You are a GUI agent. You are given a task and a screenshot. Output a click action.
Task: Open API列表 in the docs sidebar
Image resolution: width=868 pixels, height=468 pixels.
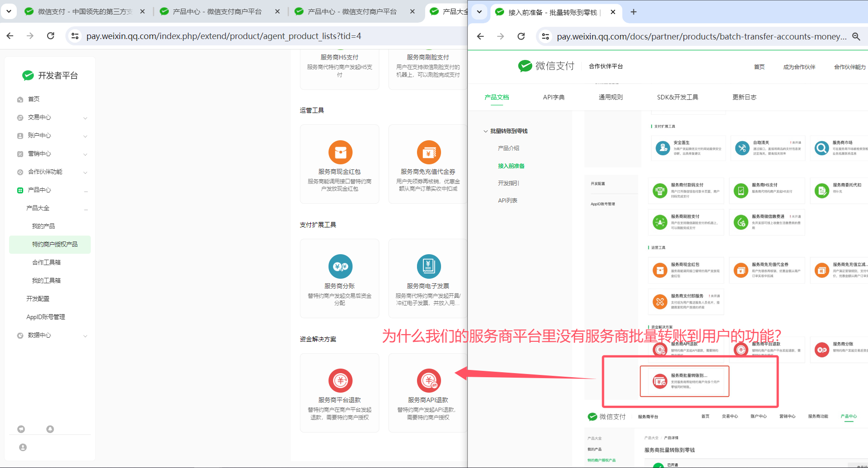(508, 201)
